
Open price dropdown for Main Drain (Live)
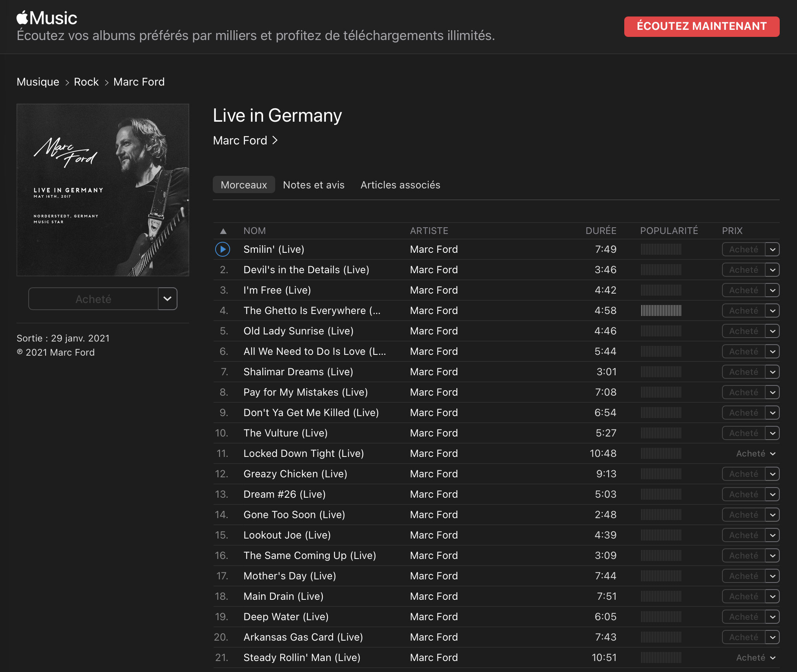tap(772, 596)
